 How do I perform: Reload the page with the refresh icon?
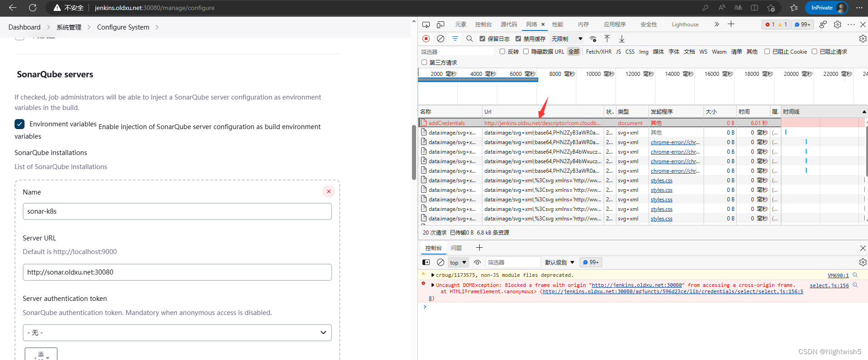coord(33,8)
